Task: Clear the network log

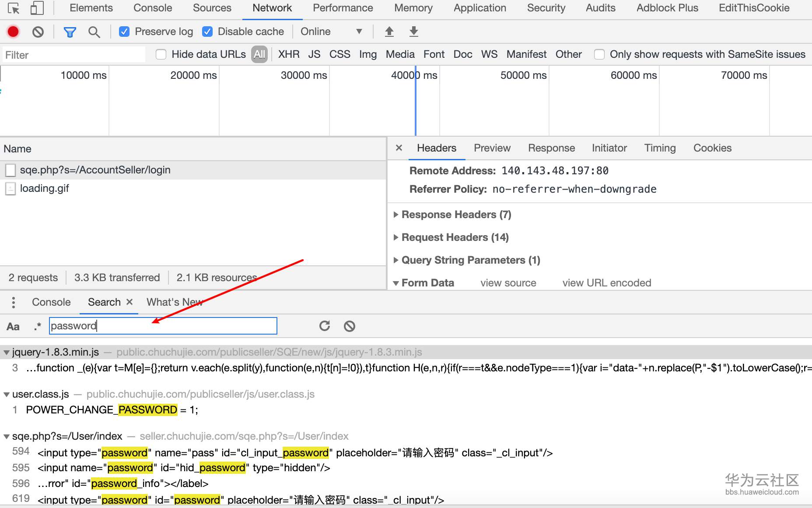Action: 38,32
